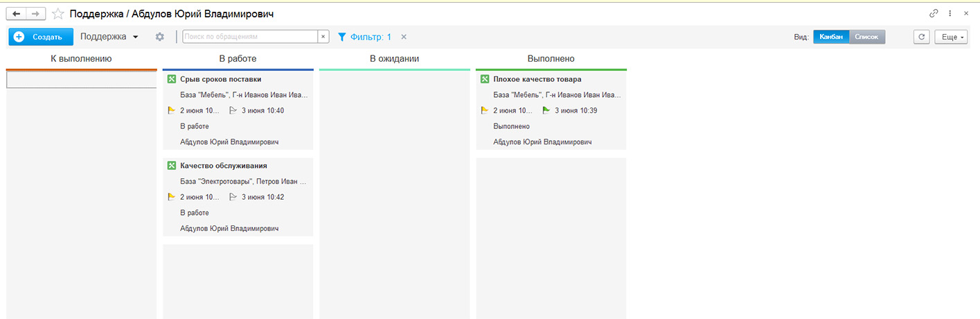This screenshot has width=980, height=319.
Task: Click the refresh icon button
Action: coord(920,37)
